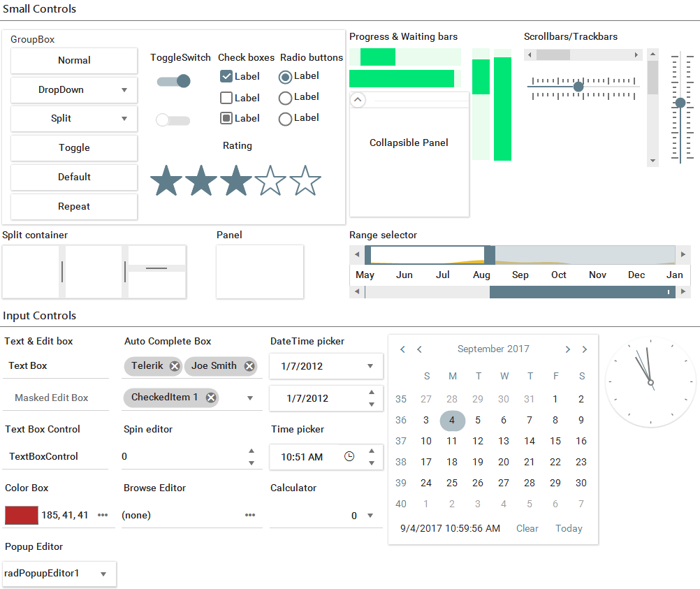Select the second Label radio button

tap(285, 97)
